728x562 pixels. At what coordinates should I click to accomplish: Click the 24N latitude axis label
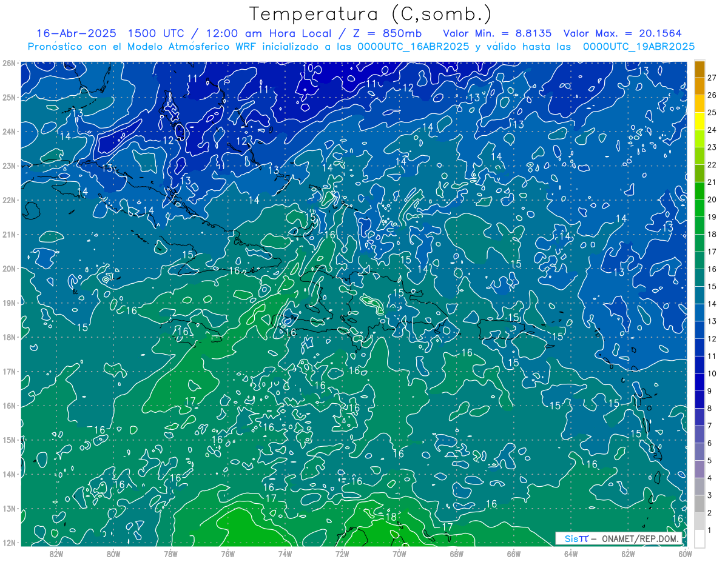pos(8,131)
